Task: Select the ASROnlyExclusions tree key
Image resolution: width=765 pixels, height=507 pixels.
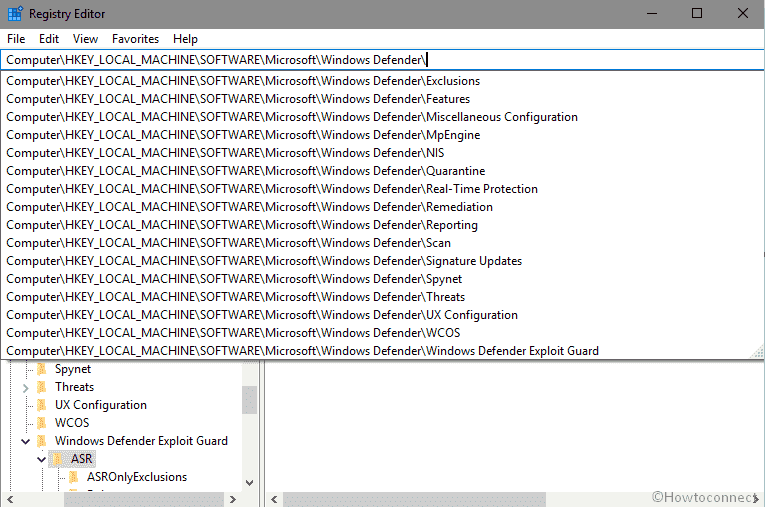Action: pyautogui.click(x=137, y=477)
